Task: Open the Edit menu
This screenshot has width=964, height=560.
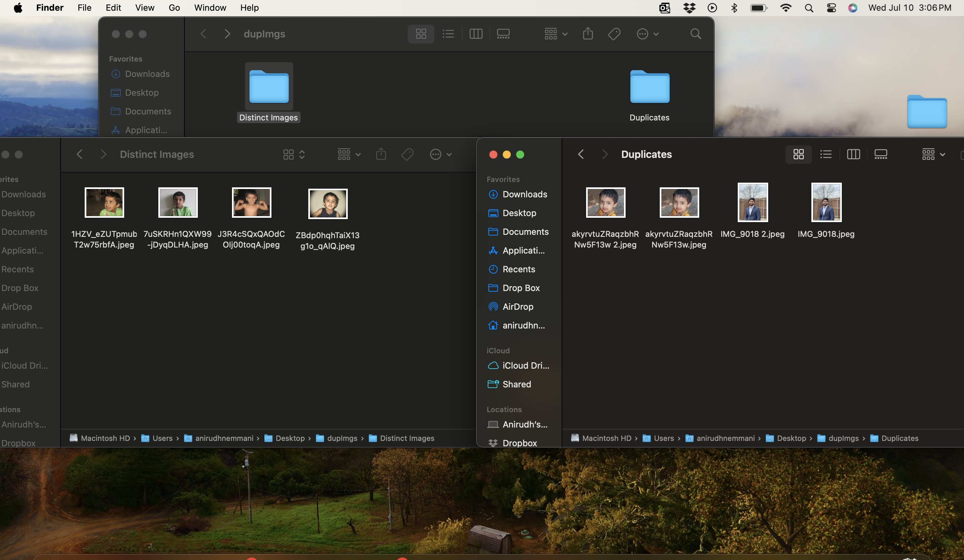Action: coord(113,8)
